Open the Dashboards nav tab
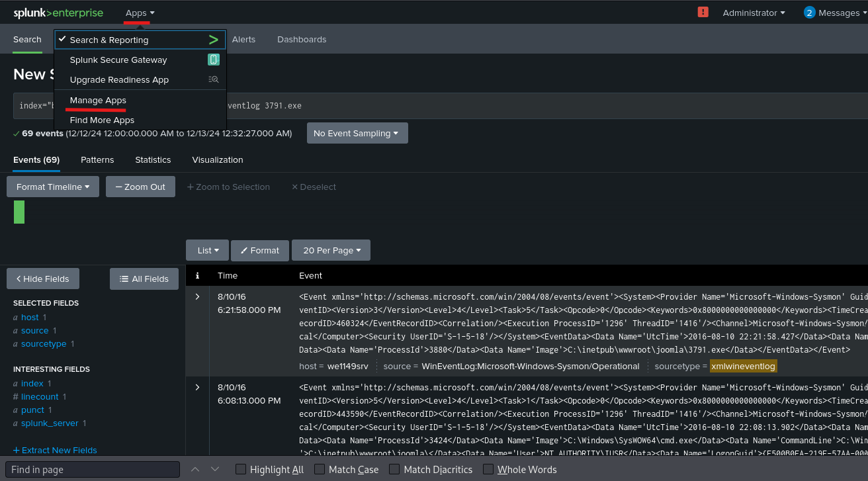 click(302, 39)
